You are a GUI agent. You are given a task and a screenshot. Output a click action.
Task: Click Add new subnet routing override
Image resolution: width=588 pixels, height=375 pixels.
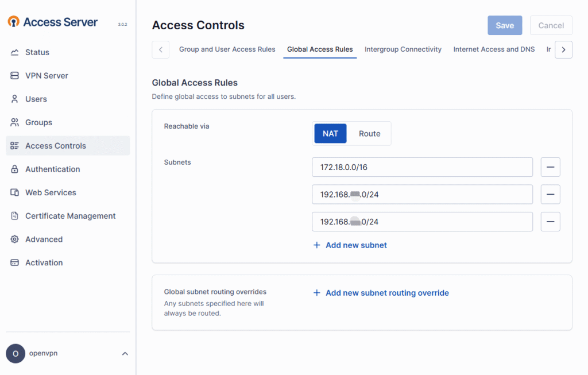pos(381,293)
